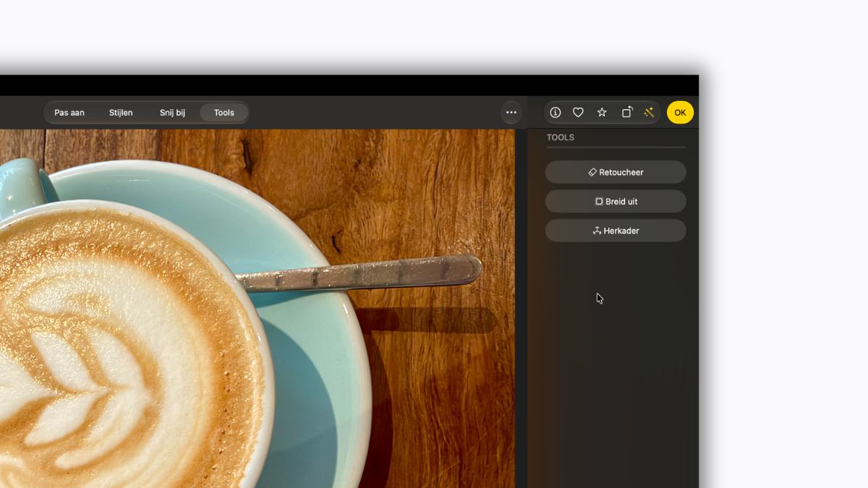Screen dimensions: 868x488
Task: Open the Pas aan tab
Action: (69, 113)
